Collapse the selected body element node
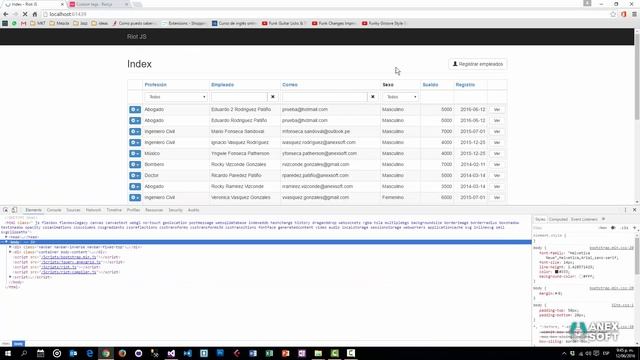The width and height of the screenshot is (640, 360). 6,242
